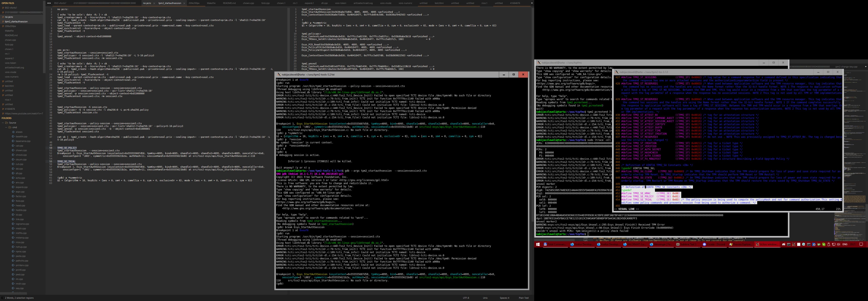
Task: Open the tab list dropdown arrow
Action: 532,3
